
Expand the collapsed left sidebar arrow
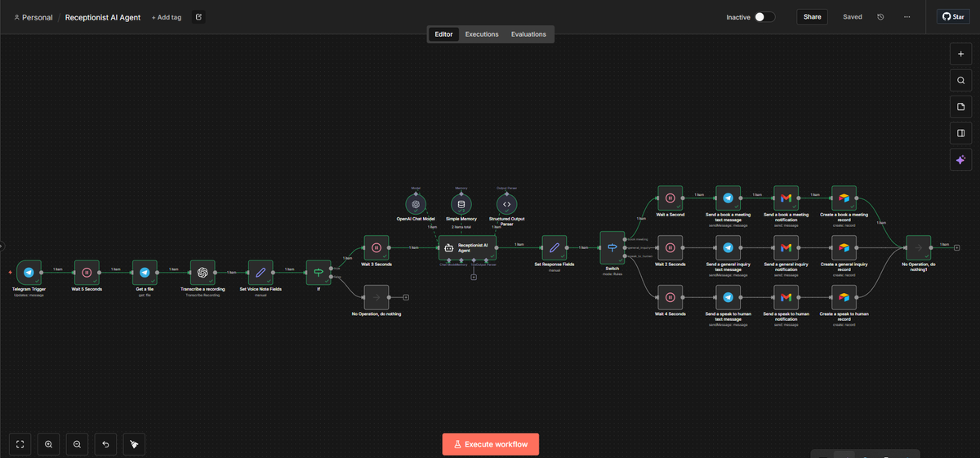coord(2,246)
